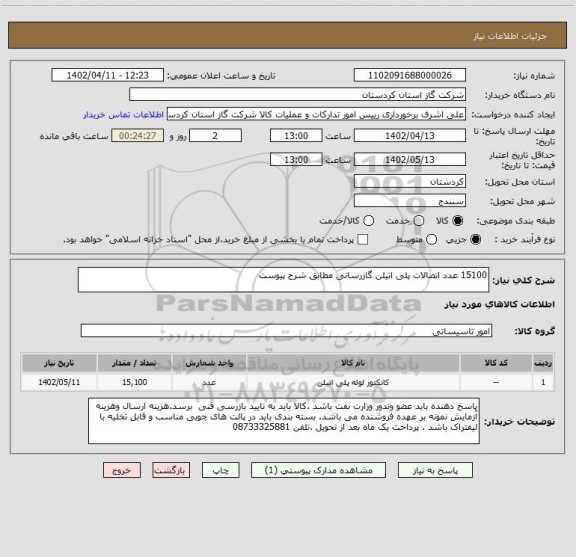Click the quantity cell 15,100
Viewport: 576px width, 557px height.
pyautogui.click(x=134, y=382)
